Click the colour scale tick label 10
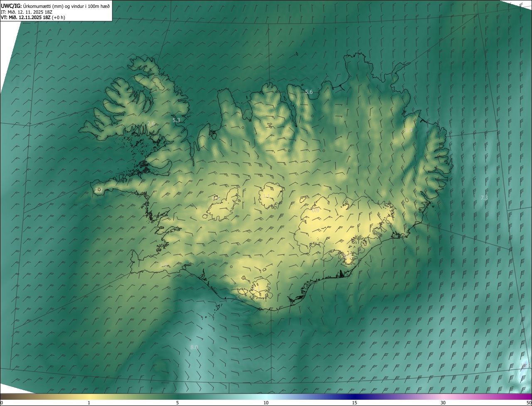Viewport: 532px width, 406px height. coord(266,403)
